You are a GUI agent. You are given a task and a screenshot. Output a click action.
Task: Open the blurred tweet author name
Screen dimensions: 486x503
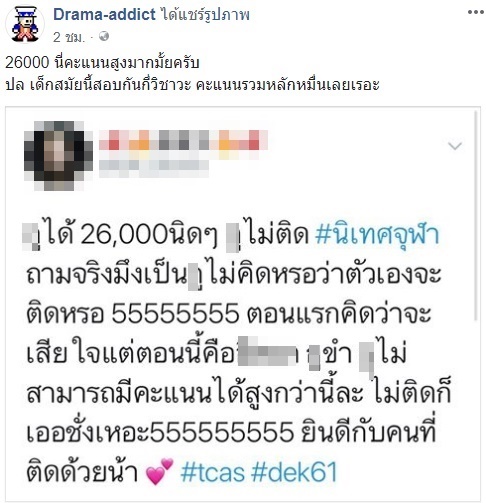tap(183, 141)
